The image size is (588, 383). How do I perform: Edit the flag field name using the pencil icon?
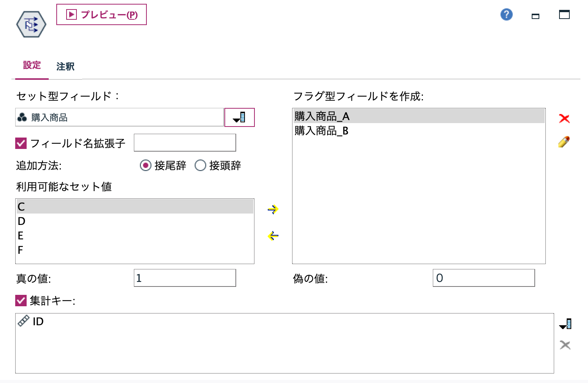(564, 141)
